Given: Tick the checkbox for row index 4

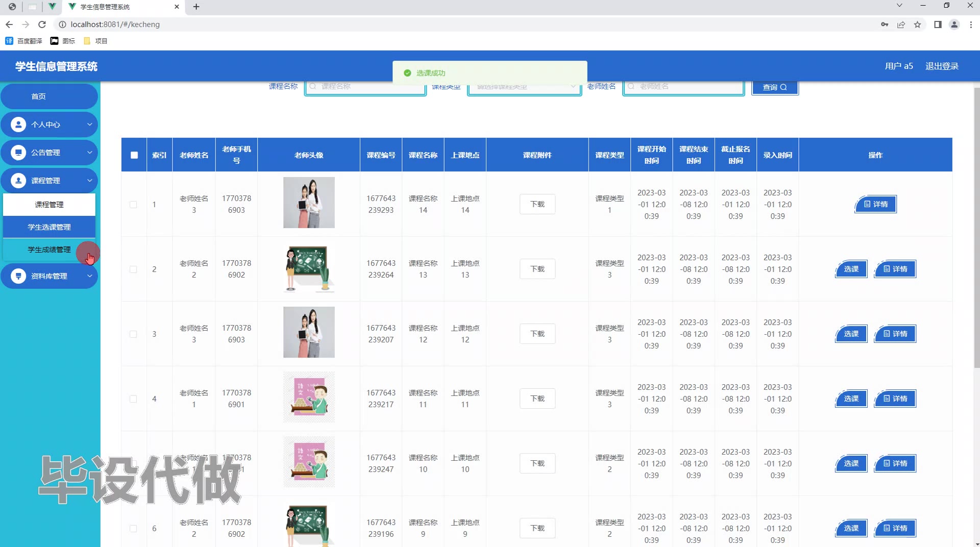Looking at the screenshot, I should [133, 399].
